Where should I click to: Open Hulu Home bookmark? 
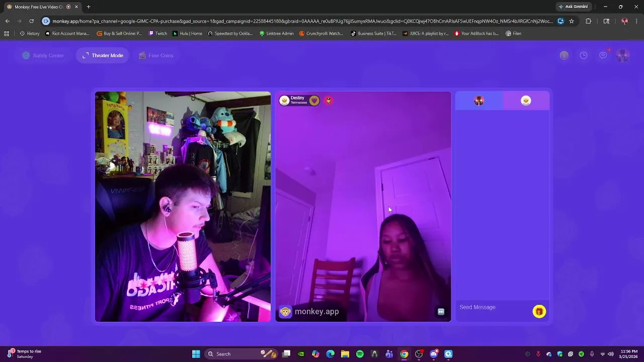[x=187, y=34]
